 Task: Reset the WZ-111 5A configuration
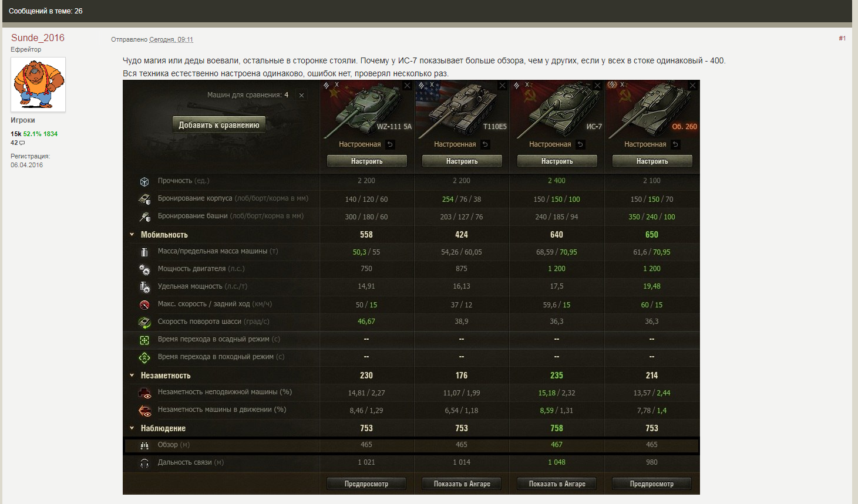(390, 144)
